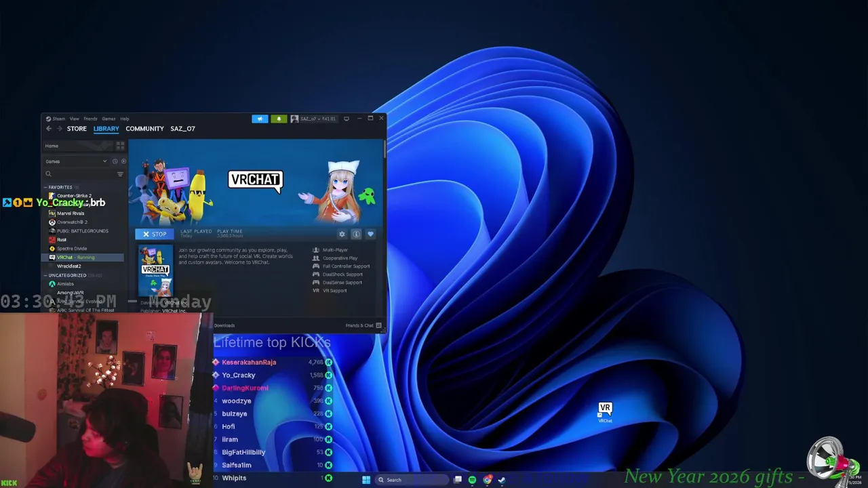Click the VRChat cover art thumbnail
Image resolution: width=868 pixels, height=488 pixels.
coord(155,271)
